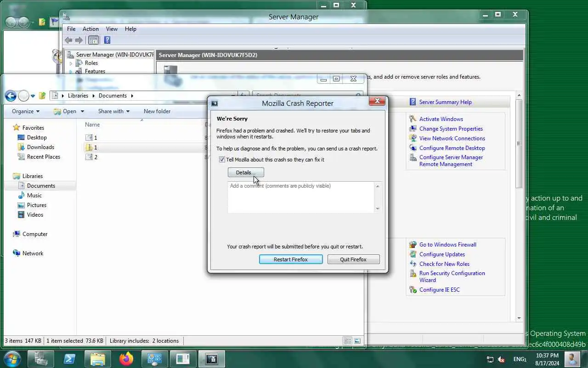Select Features in Server Manager tree

(95, 71)
